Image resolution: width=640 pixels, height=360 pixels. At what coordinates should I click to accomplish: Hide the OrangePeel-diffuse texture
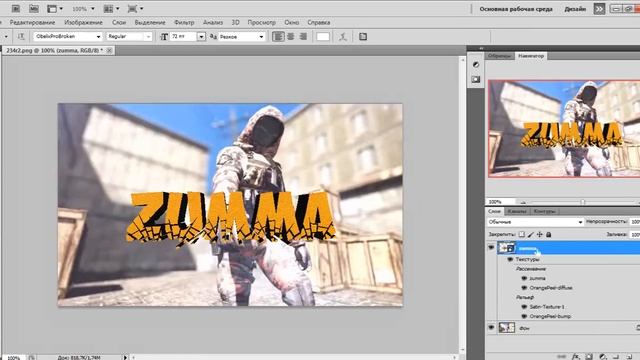524,288
